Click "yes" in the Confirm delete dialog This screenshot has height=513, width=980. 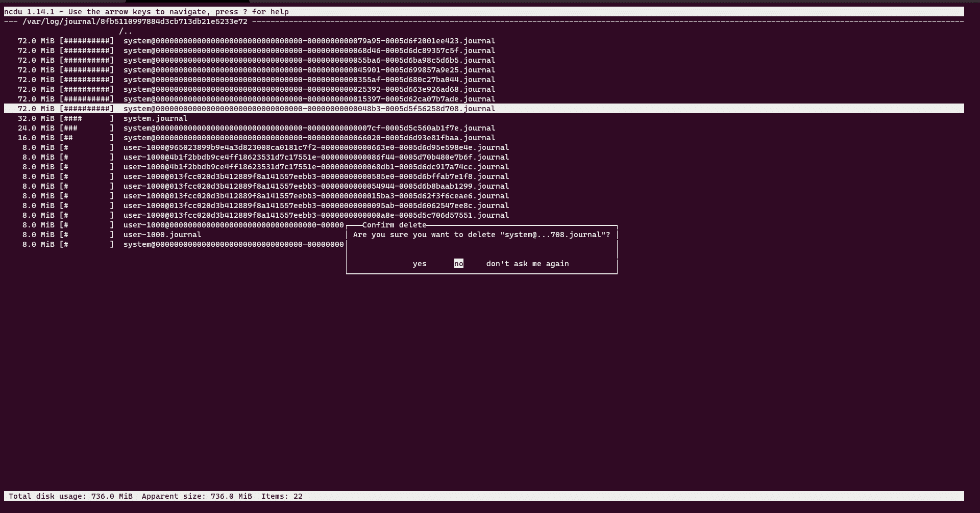click(420, 264)
